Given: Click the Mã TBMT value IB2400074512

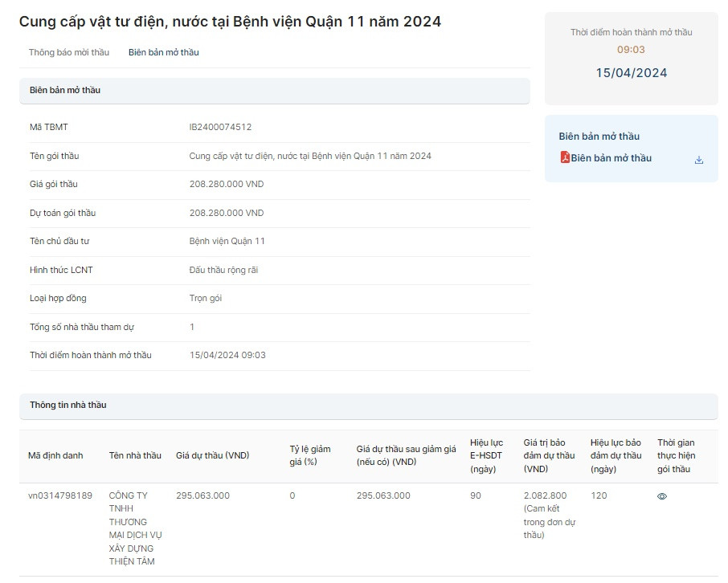Looking at the screenshot, I should (x=220, y=127).
